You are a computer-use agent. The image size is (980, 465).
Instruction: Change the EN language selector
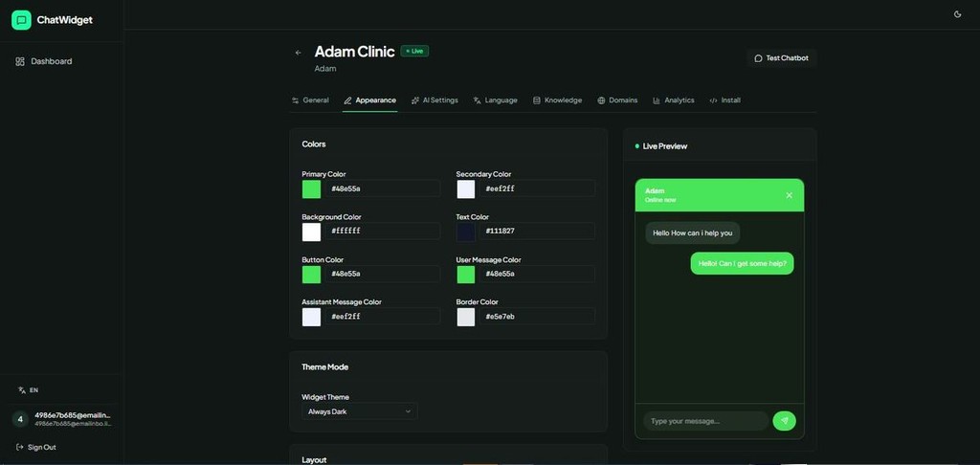click(28, 390)
